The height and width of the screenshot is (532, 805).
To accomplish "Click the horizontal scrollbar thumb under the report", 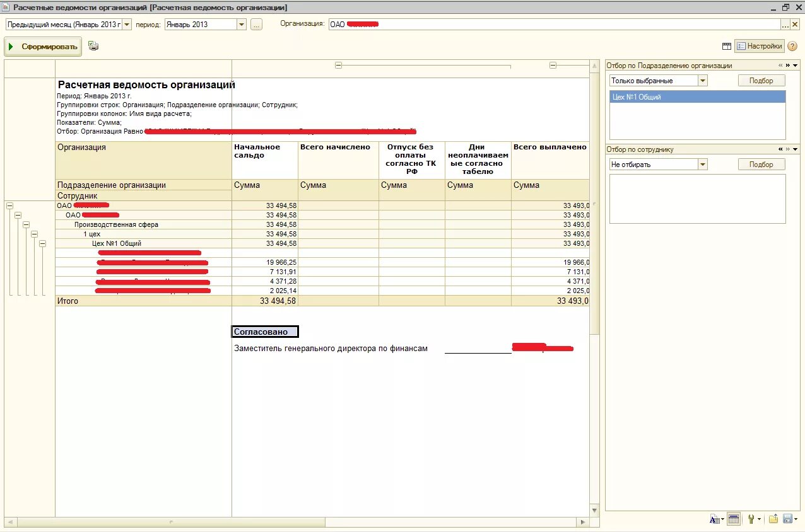I will pyautogui.click(x=170, y=522).
